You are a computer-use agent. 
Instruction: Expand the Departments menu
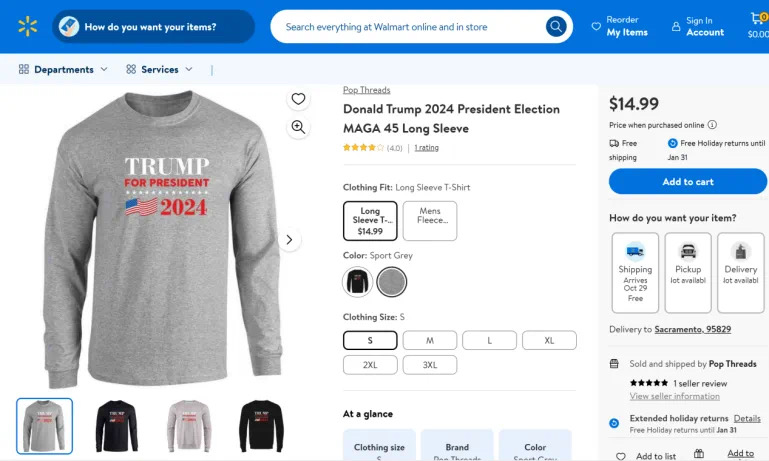63,70
